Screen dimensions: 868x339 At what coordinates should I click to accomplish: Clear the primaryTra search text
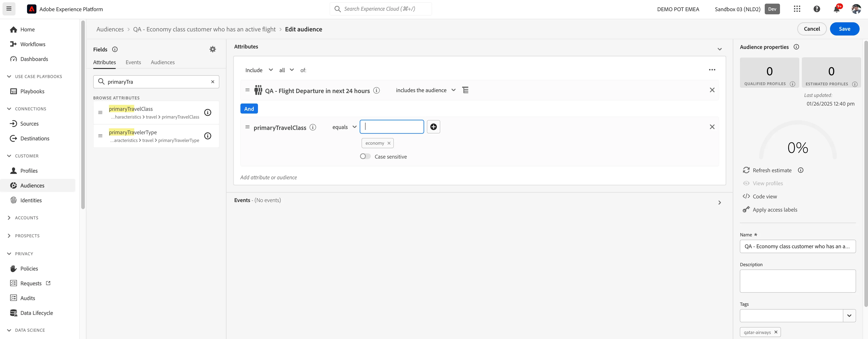coord(213,81)
